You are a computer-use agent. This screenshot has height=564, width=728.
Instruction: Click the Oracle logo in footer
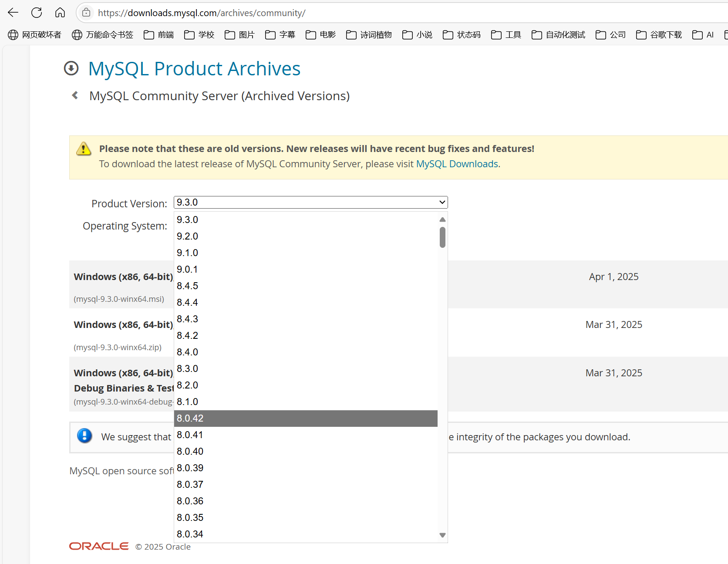click(x=99, y=546)
